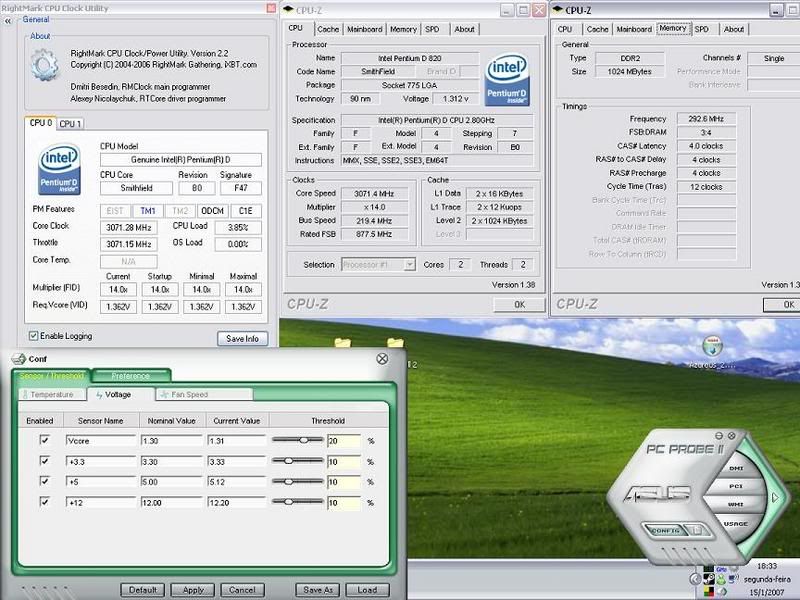Viewport: 800px width, 600px height.
Task: Close the Conf window with its round X
Action: (x=382, y=359)
